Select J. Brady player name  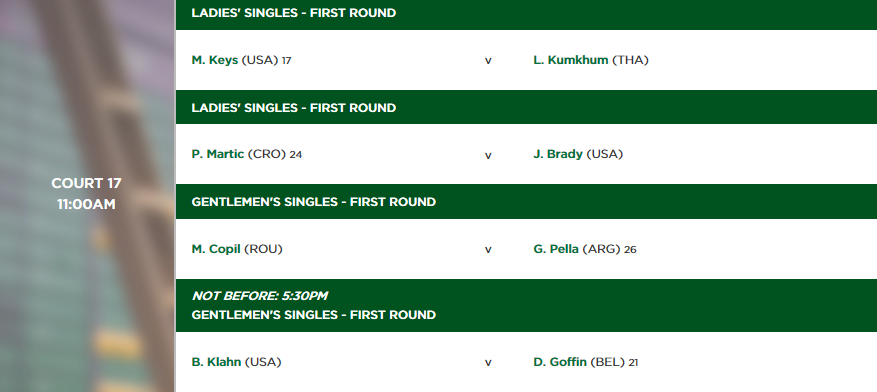(558, 154)
